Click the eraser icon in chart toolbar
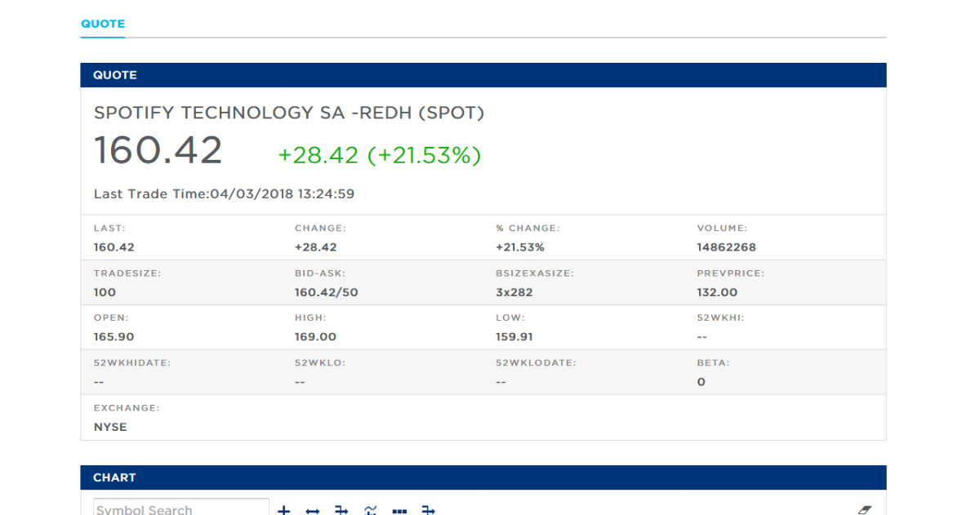Viewport: 980px width, 515px height. [x=865, y=510]
